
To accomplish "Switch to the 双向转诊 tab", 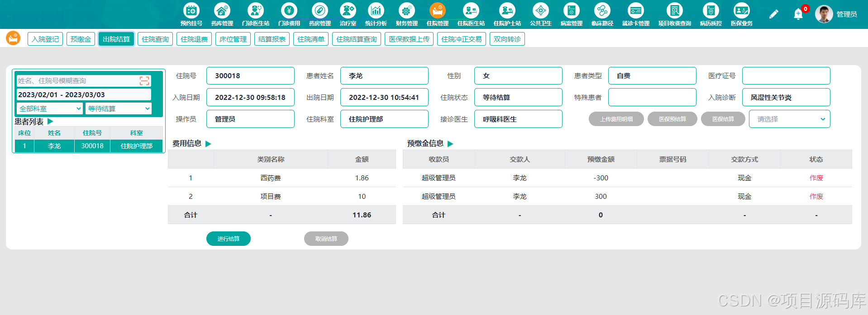I will [x=507, y=39].
